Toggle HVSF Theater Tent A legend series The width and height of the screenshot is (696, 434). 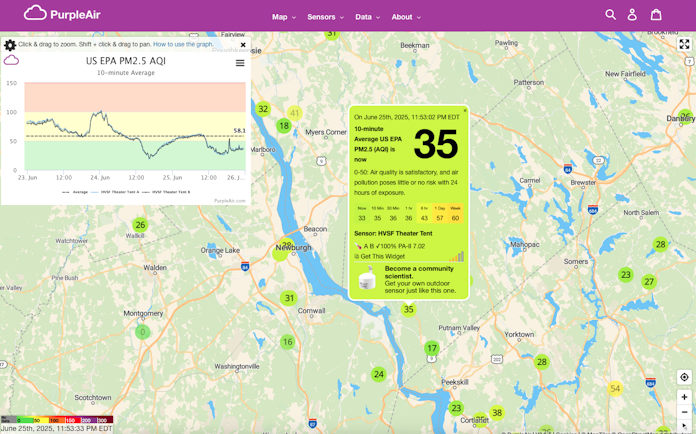coord(115,192)
